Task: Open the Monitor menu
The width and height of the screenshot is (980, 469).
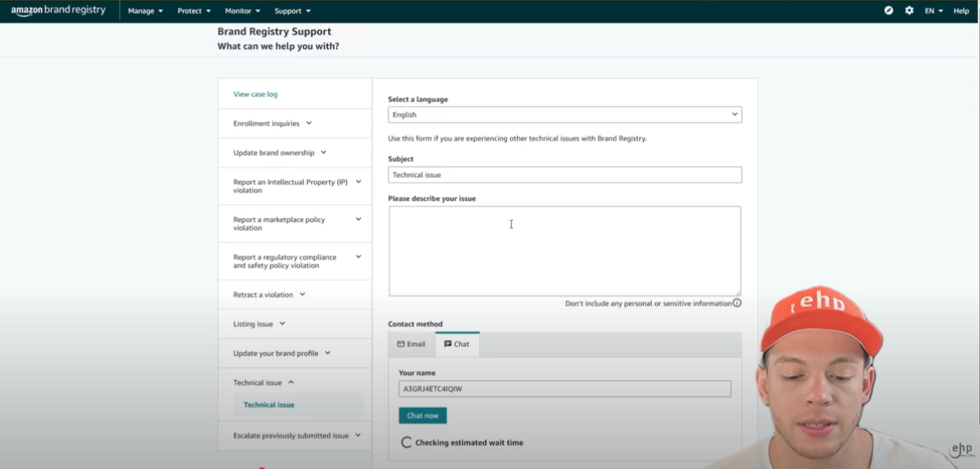Action: pos(242,11)
